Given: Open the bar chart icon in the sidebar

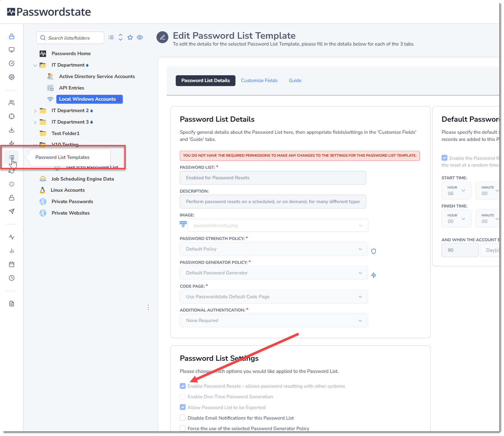Looking at the screenshot, I should 12,251.
